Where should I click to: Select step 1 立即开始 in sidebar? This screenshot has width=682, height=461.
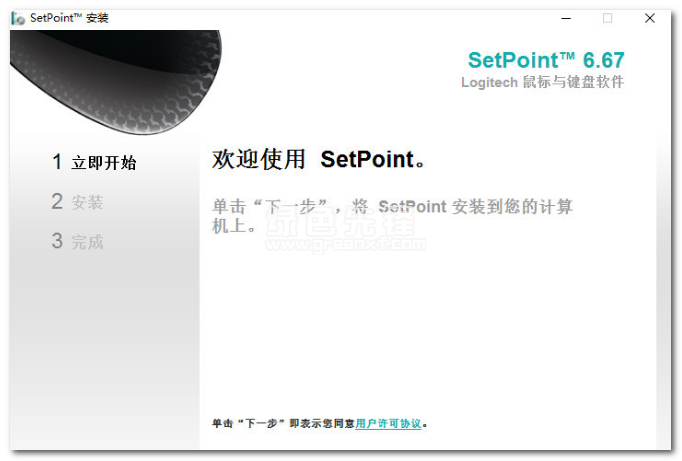[94, 162]
